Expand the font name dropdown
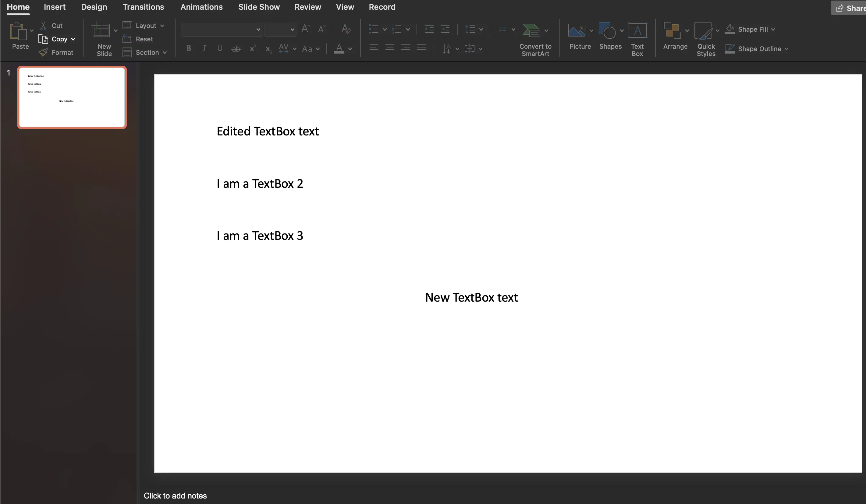 point(258,30)
